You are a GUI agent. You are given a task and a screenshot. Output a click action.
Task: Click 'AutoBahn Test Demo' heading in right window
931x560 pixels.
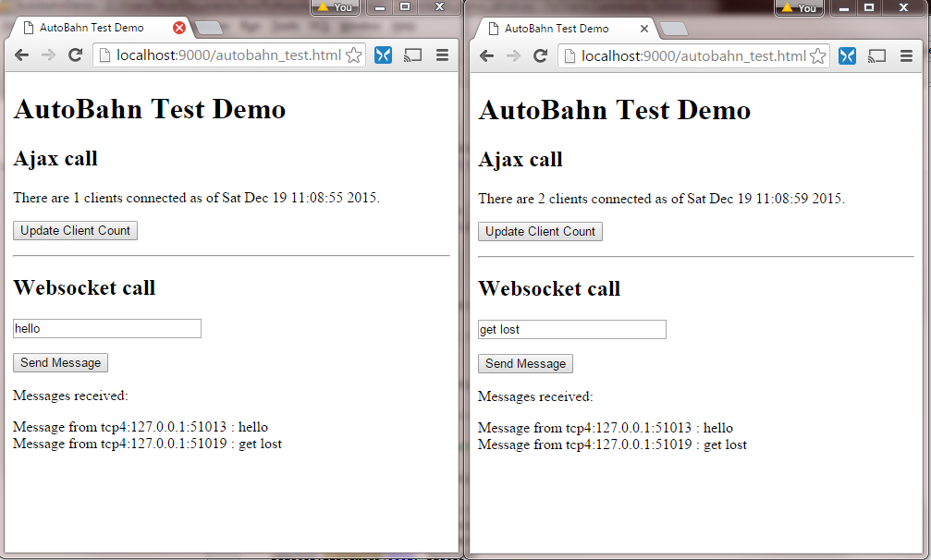point(615,110)
